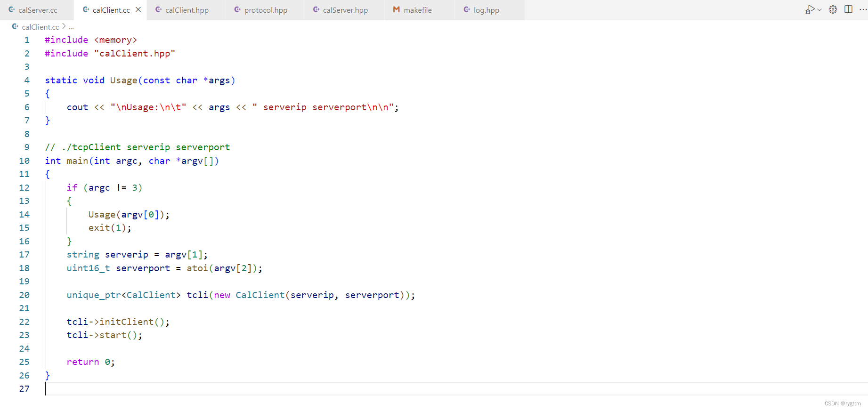This screenshot has width=868, height=411.
Task: Click '#include <memory>' on line 1
Action: coord(91,40)
